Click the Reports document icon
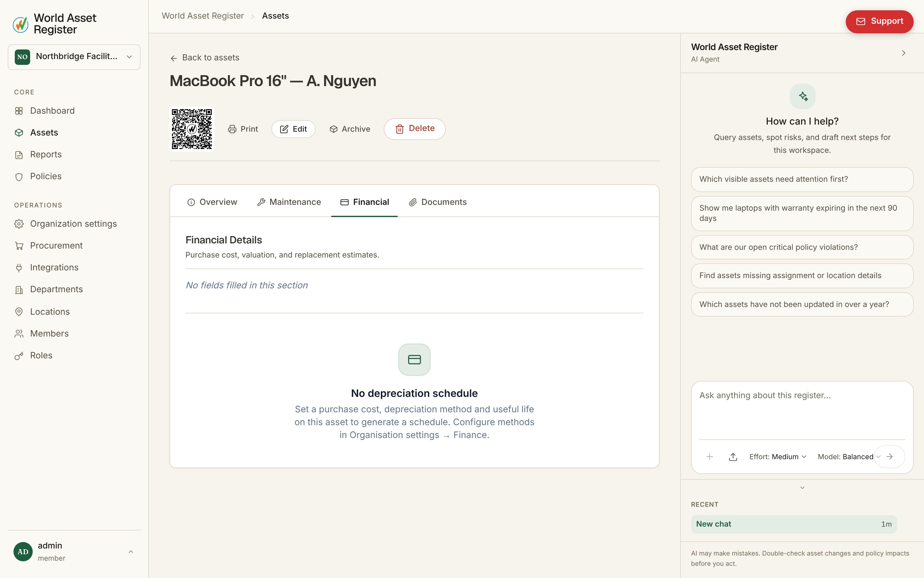Viewport: 924px width, 578px height. tap(19, 154)
